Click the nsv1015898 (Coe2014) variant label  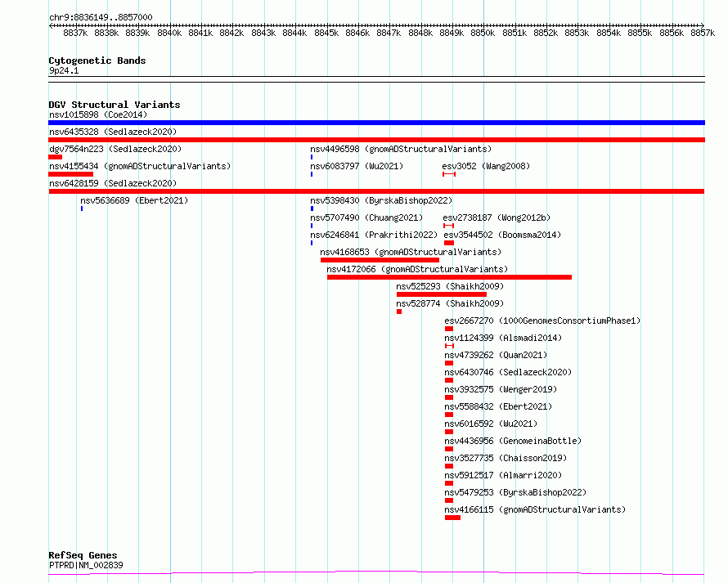coord(98,114)
